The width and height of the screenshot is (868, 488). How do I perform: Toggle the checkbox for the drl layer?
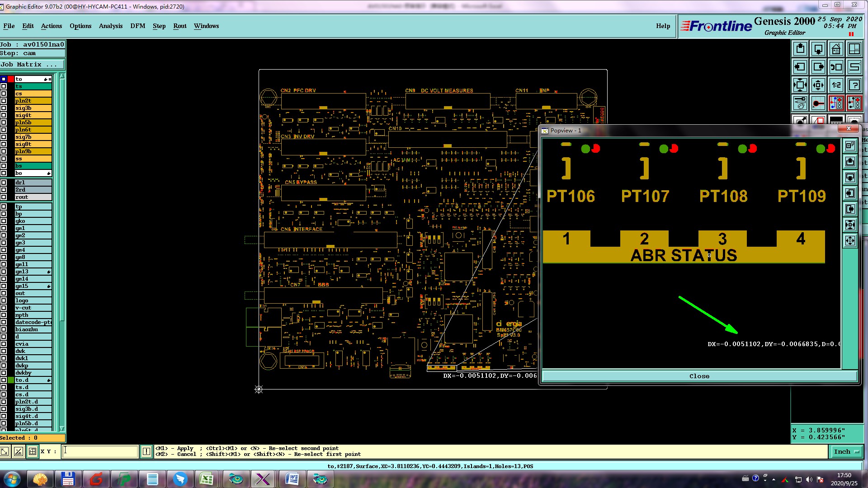pyautogui.click(x=4, y=183)
